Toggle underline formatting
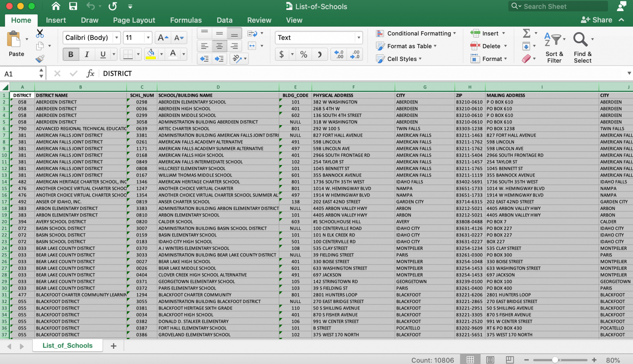 tap(103, 54)
